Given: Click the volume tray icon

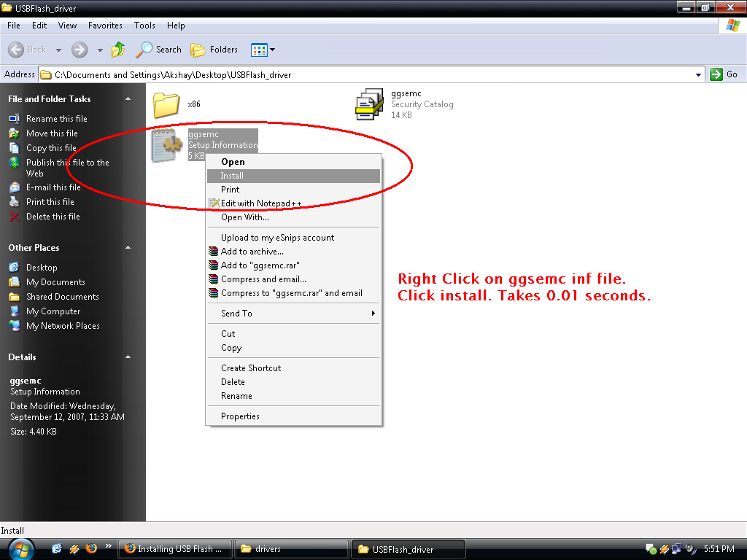Looking at the screenshot, I should pyautogui.click(x=690, y=549).
